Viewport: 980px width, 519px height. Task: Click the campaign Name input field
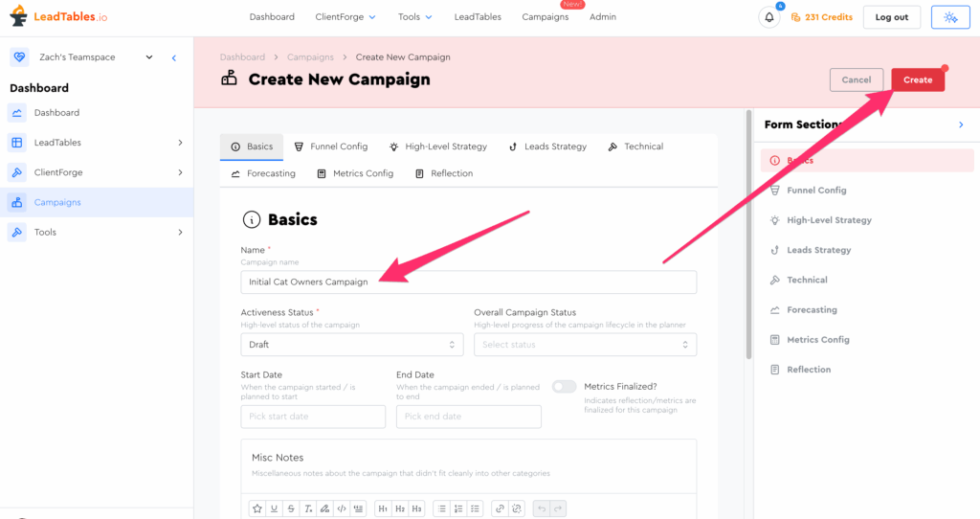coord(468,282)
